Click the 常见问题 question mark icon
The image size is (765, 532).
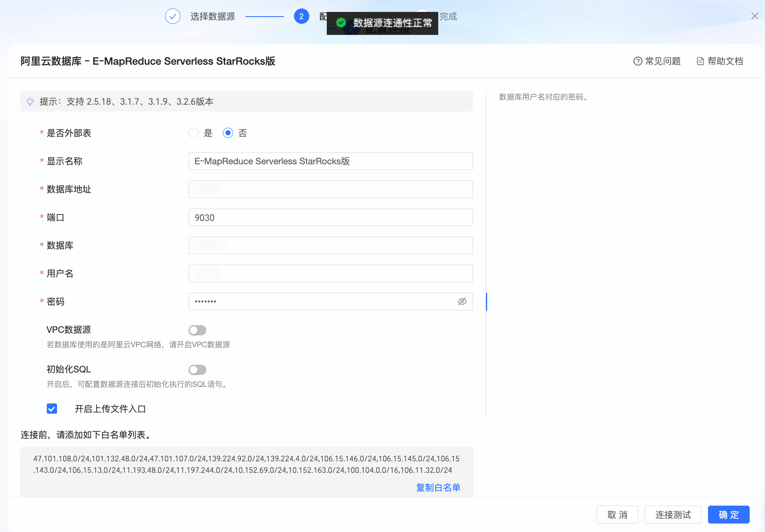click(638, 61)
